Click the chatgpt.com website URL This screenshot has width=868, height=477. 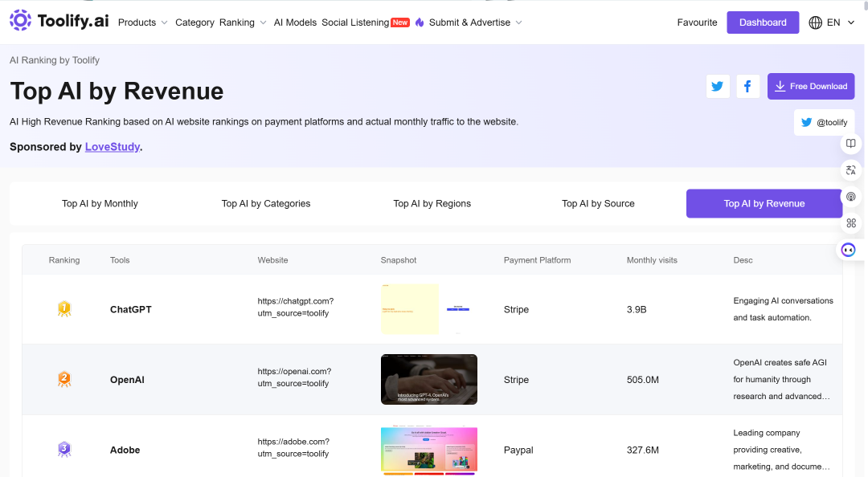pos(296,307)
